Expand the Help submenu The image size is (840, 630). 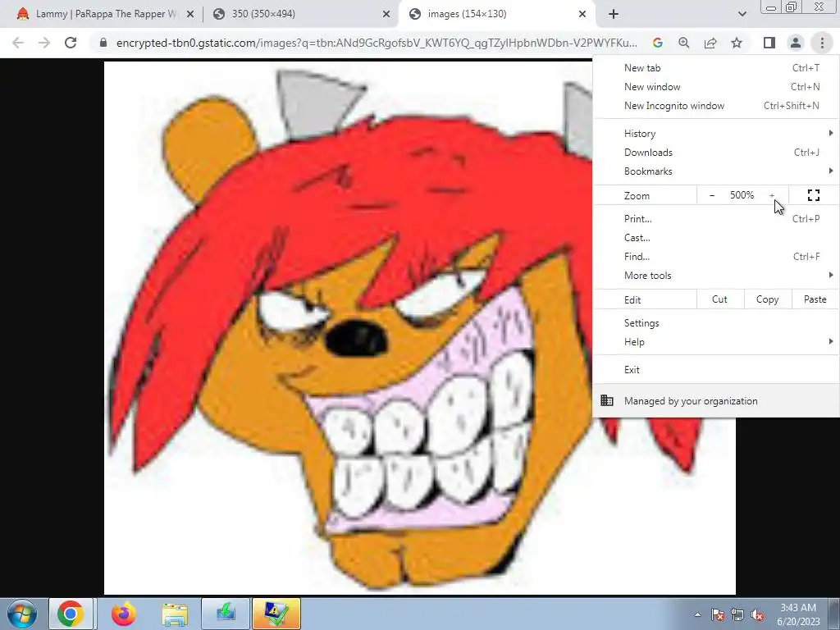click(x=715, y=342)
